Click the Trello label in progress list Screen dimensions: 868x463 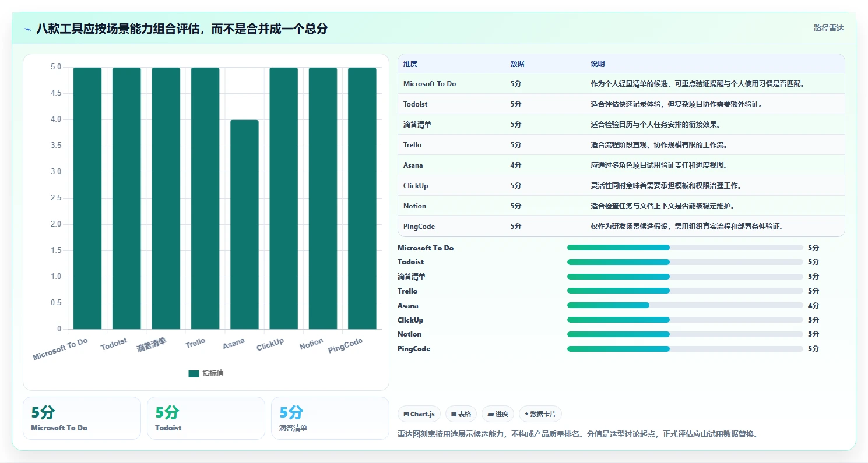pyautogui.click(x=407, y=291)
